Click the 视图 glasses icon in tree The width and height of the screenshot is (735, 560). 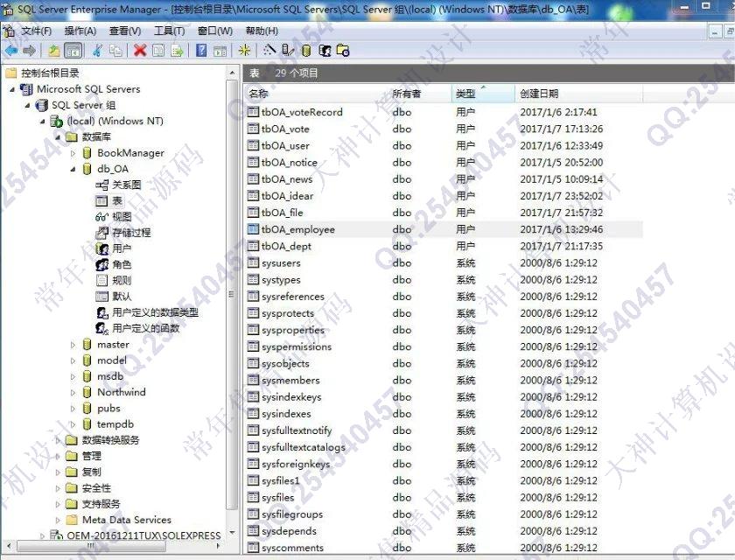pyautogui.click(x=101, y=216)
